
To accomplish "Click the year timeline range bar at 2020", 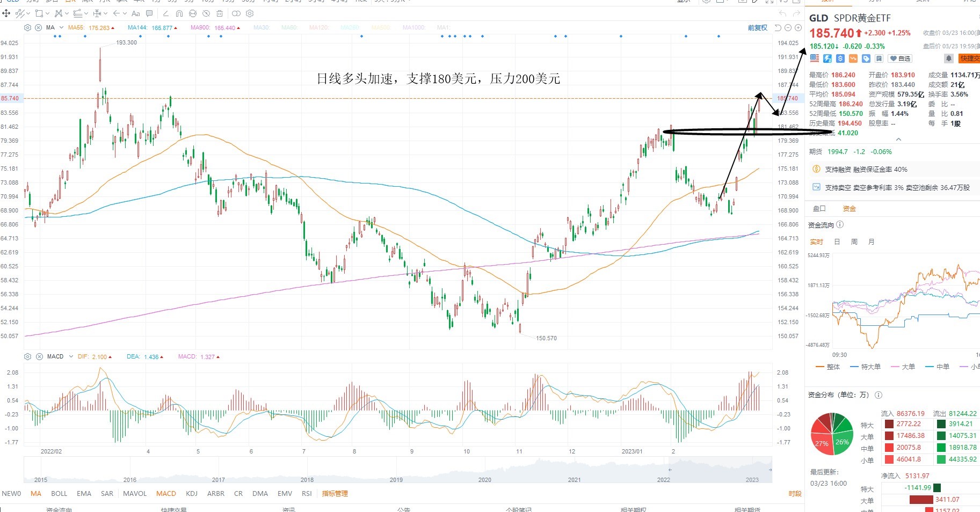I will pos(485,480).
